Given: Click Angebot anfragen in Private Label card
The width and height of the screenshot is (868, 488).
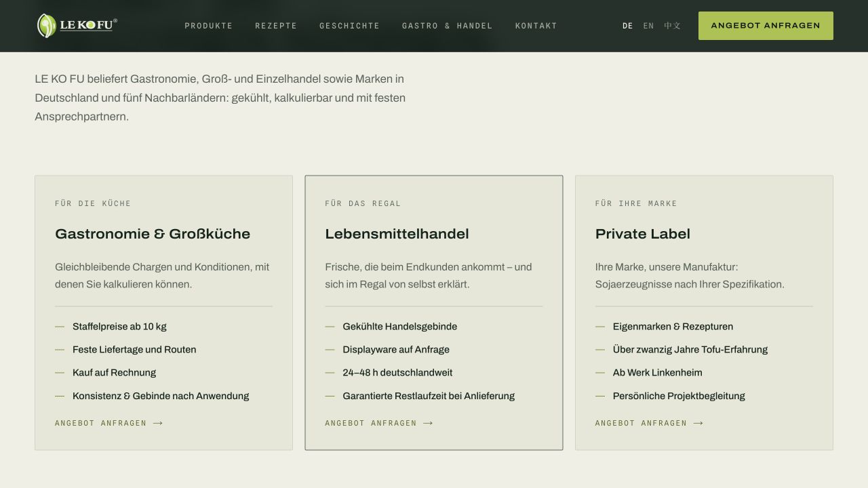Looking at the screenshot, I should [x=649, y=423].
